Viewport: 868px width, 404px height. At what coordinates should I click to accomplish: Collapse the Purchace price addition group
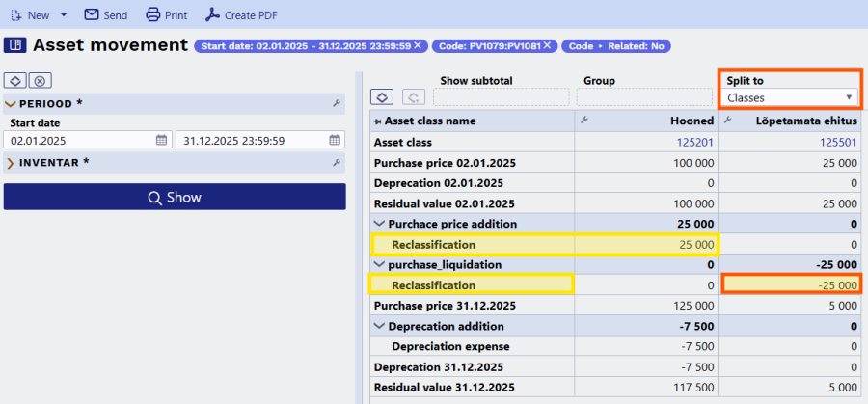click(379, 224)
